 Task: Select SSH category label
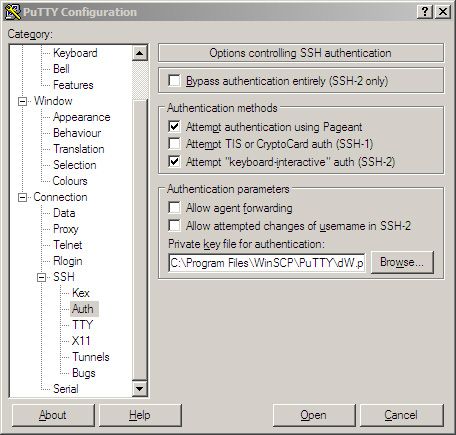[64, 277]
